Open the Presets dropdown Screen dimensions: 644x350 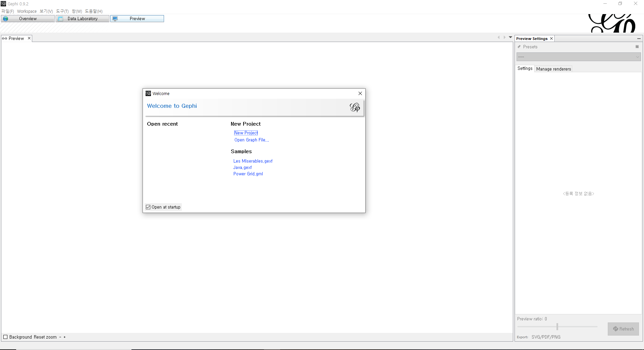coord(579,57)
